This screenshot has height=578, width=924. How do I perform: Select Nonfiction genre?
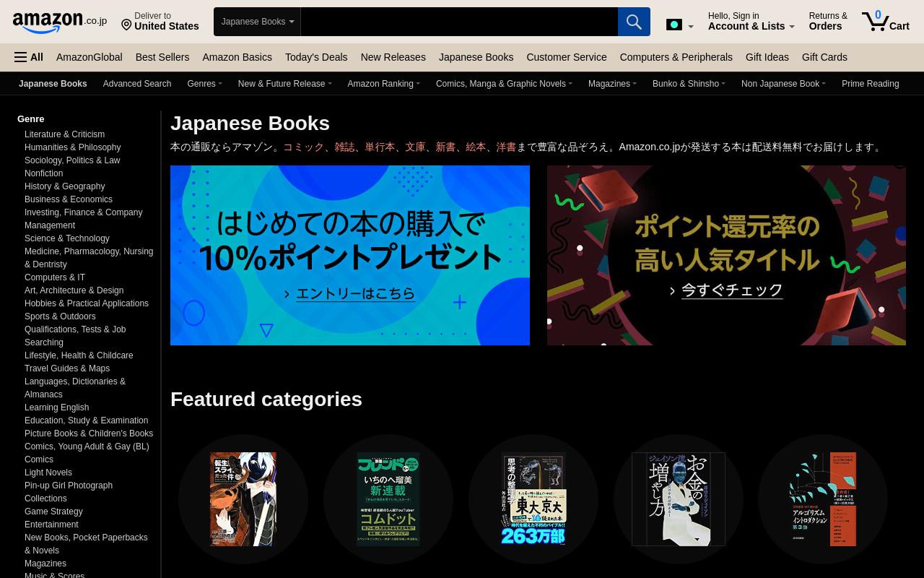point(43,173)
